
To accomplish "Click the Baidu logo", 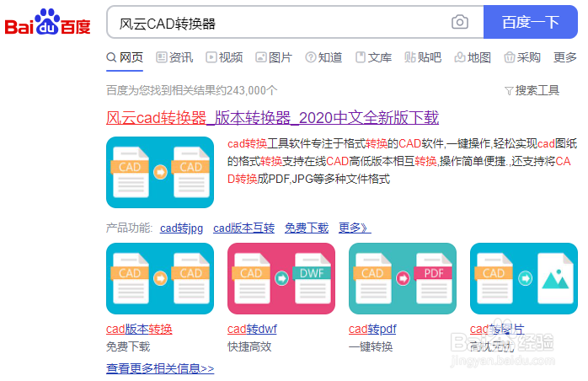I will pyautogui.click(x=48, y=23).
